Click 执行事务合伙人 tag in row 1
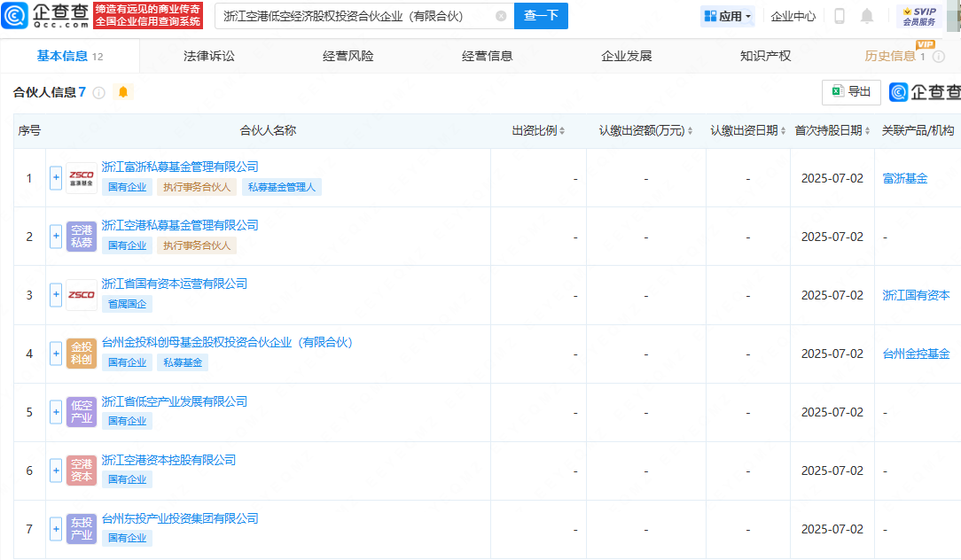The height and width of the screenshot is (560, 961). click(x=197, y=187)
